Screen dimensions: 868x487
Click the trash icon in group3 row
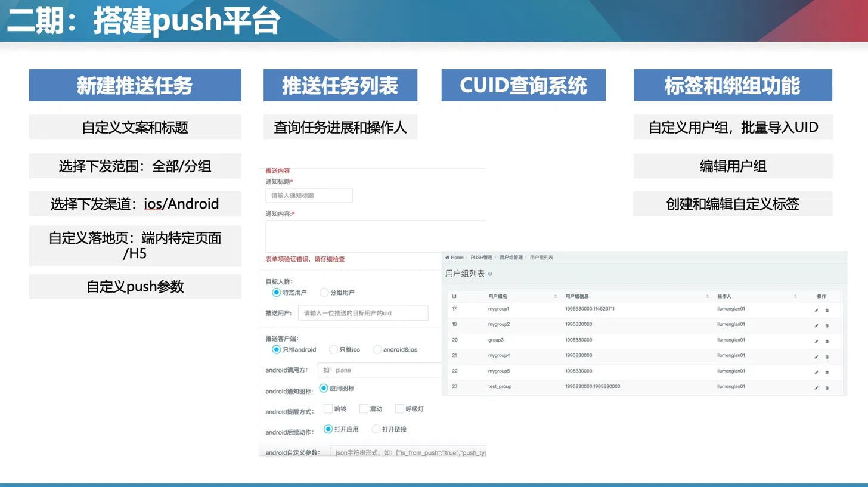coord(827,341)
